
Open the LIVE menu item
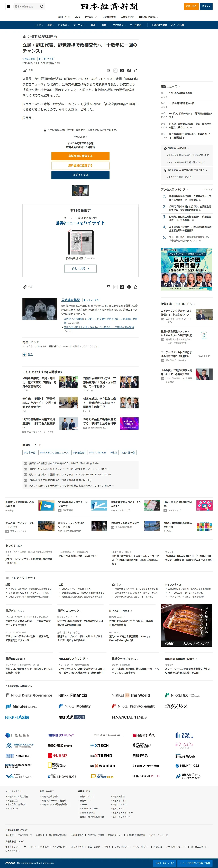point(77,17)
